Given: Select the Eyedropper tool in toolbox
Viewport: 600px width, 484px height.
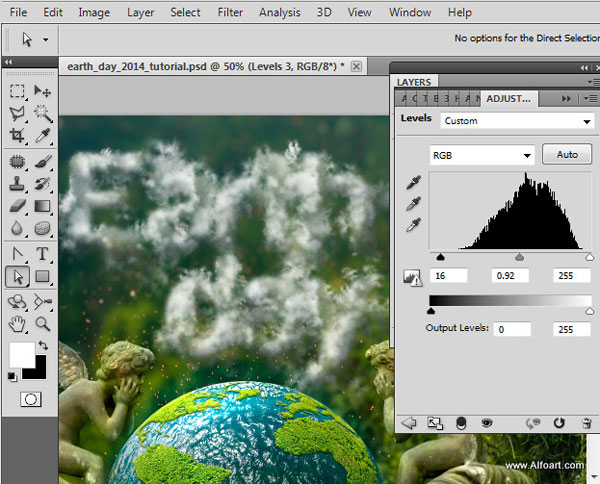Looking at the screenshot, I should [42, 135].
